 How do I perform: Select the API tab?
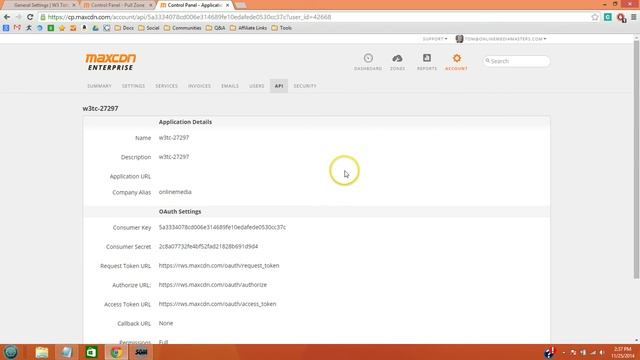pos(279,86)
